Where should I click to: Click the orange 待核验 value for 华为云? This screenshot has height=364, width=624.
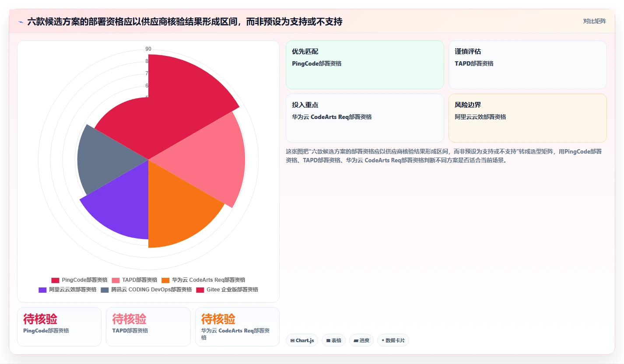pos(218,319)
